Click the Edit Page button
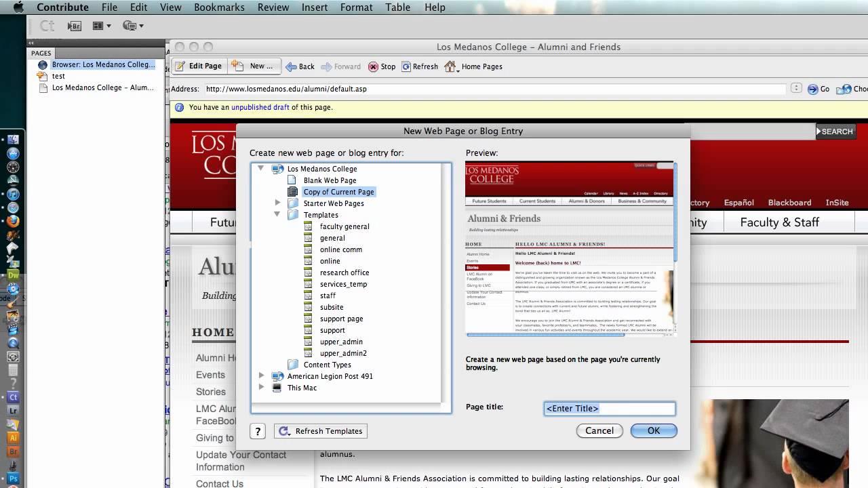 (199, 66)
